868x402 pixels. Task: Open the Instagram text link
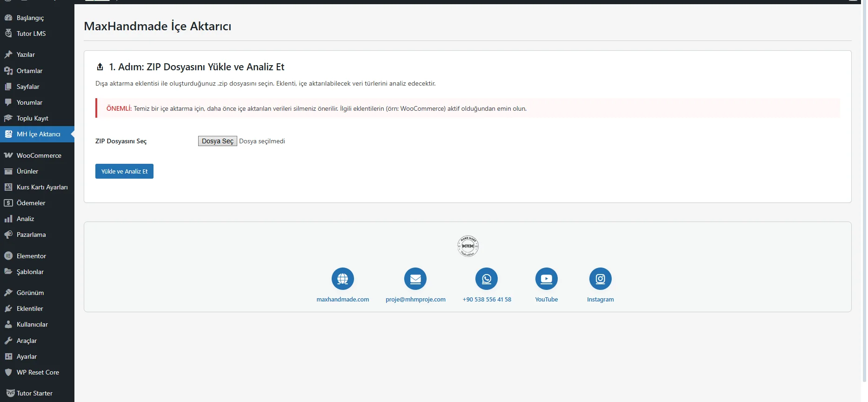(601, 300)
